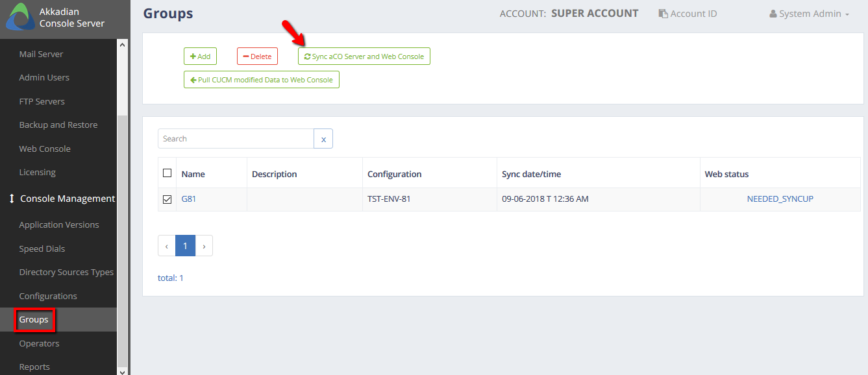Pull CUCM modified Data to Web Console
Viewport: 868px width, 375px height.
(x=262, y=80)
